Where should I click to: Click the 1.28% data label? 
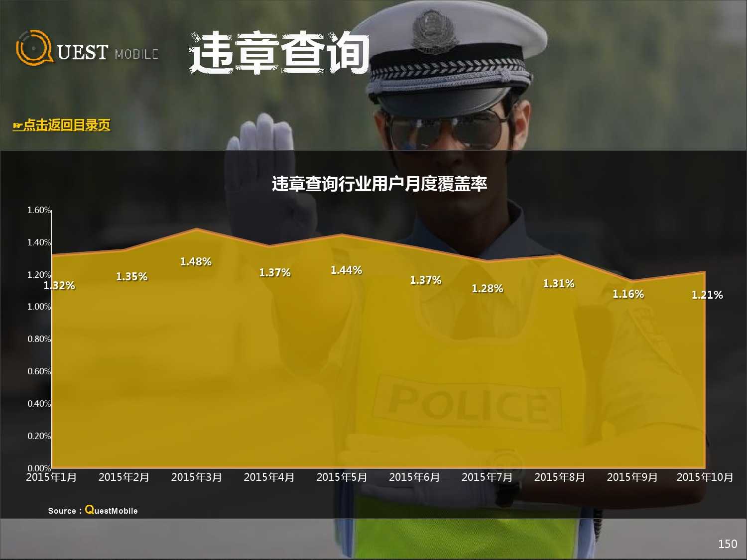(487, 289)
